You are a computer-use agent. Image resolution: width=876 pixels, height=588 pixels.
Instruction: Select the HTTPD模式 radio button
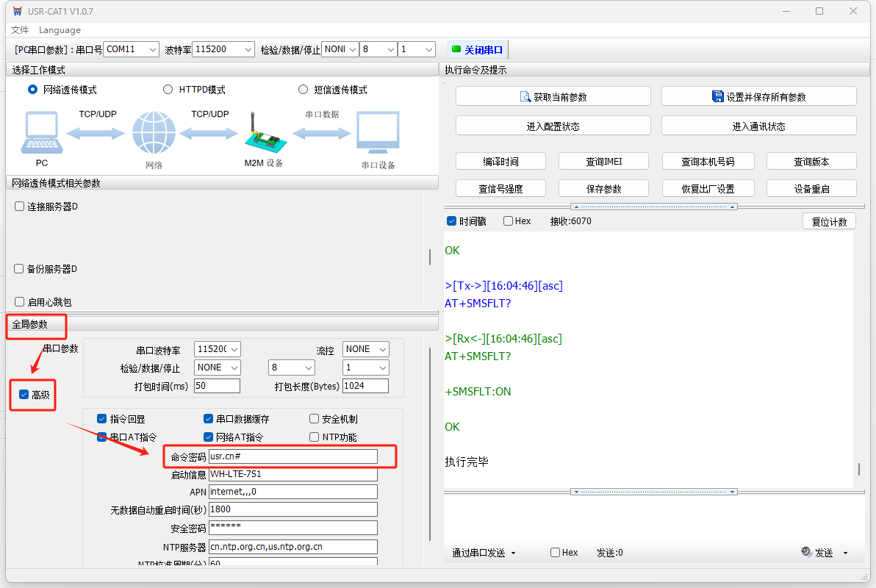[168, 90]
